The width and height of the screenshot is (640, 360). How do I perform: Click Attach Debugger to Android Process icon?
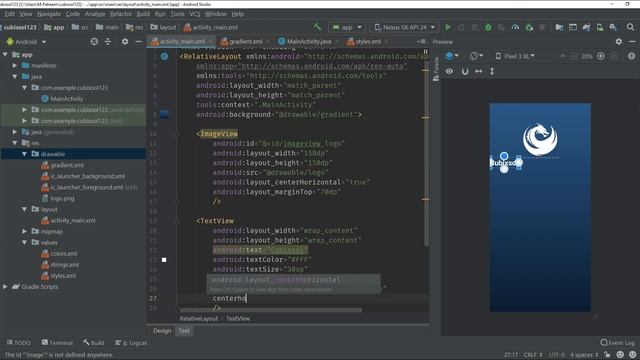pos(529,27)
